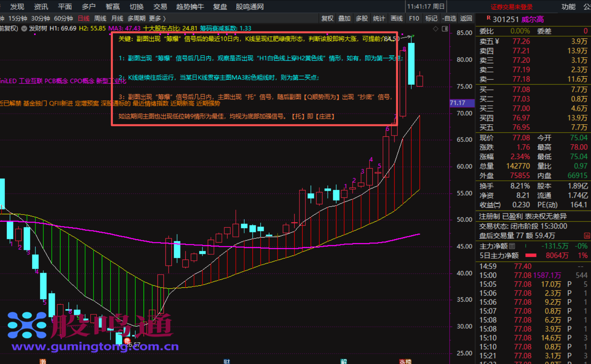Screen dimensions: 591x364
Task: Open the 发财树 indicator dropdown arrow
Action: coord(24,29)
